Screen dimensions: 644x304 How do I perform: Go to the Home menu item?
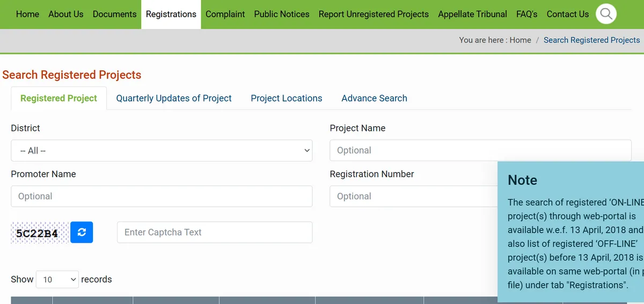27,15
